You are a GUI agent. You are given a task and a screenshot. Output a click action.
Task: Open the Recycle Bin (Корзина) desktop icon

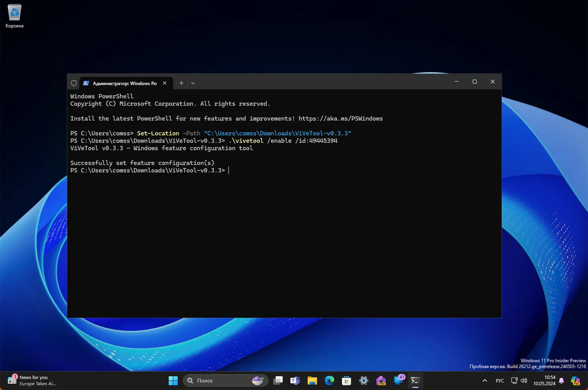point(15,16)
